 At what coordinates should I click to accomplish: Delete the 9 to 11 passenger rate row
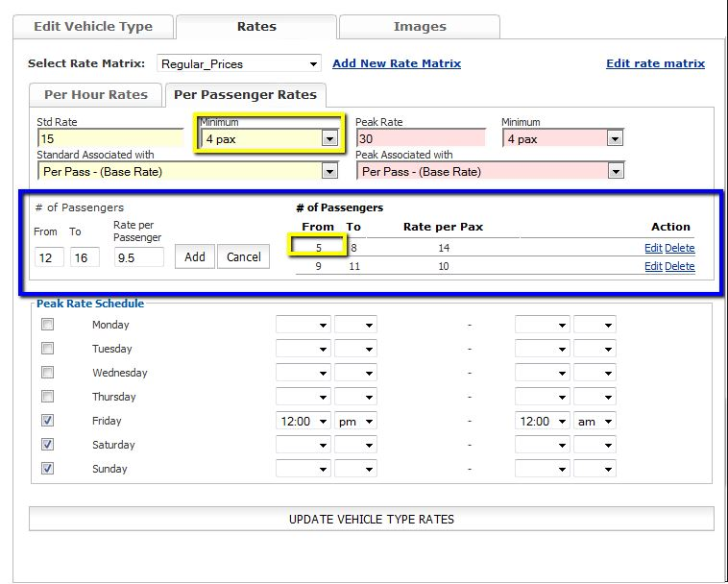pos(679,266)
